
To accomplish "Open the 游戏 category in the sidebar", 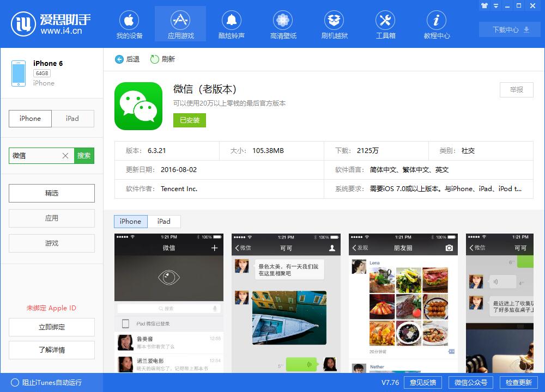I will (x=51, y=243).
